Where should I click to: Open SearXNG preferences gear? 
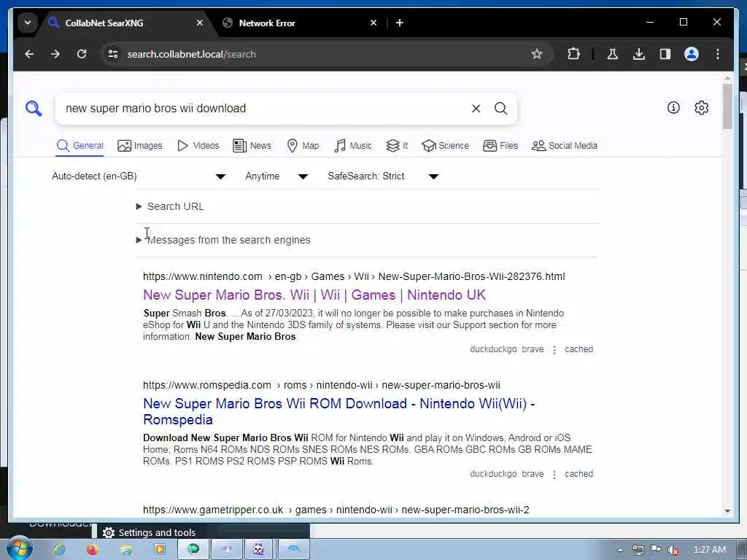pyautogui.click(x=701, y=108)
